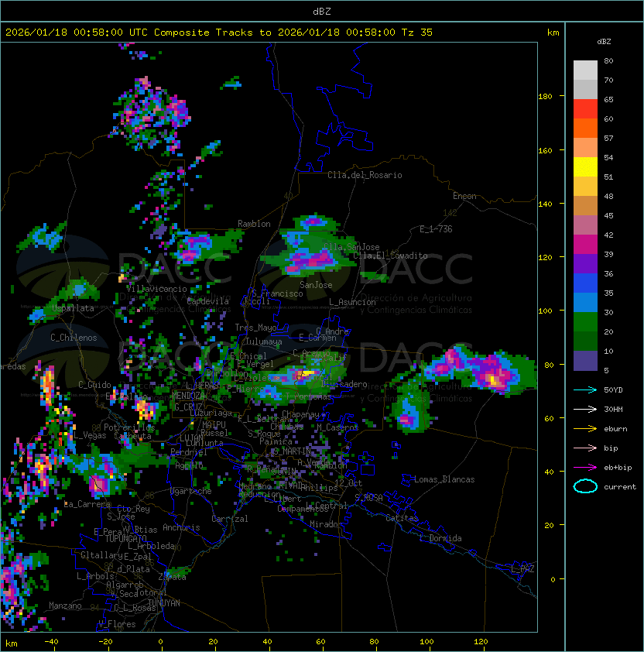Select the gold 48-51 dBZ swatch
The width and height of the screenshot is (644, 652).
click(x=585, y=187)
